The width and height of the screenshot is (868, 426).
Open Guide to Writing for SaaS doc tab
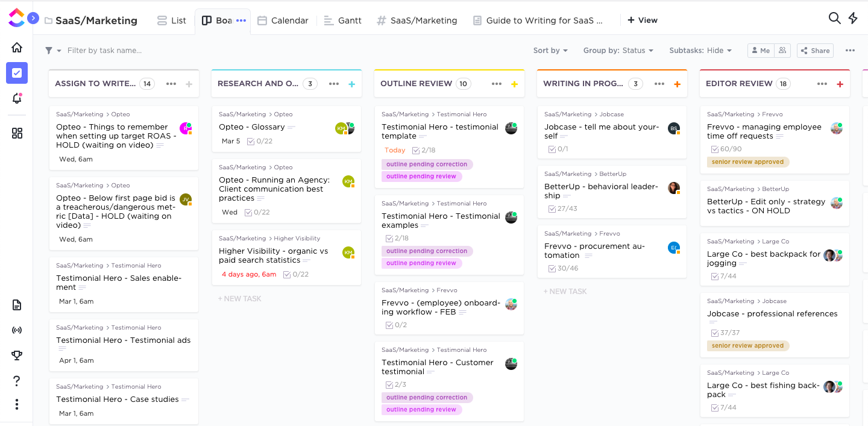[x=538, y=20]
